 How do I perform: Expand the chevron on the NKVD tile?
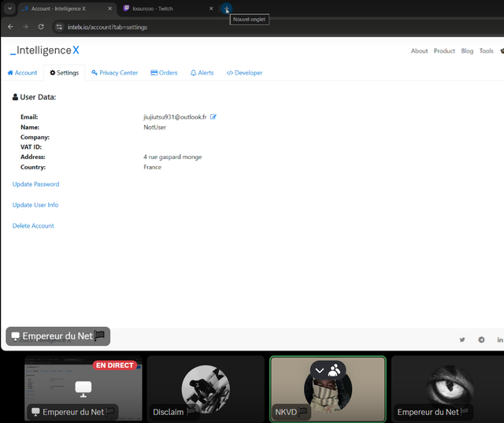(320, 370)
